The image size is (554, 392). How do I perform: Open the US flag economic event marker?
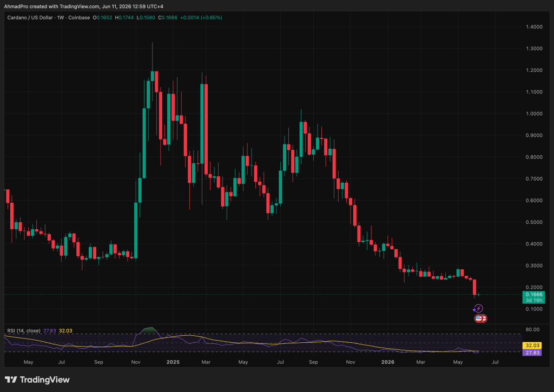tap(479, 318)
